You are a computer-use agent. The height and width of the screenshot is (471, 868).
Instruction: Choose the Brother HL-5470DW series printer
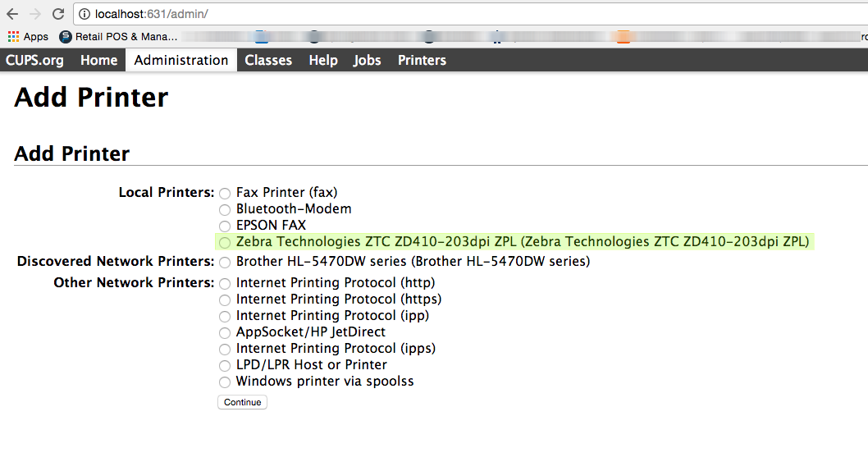click(225, 263)
